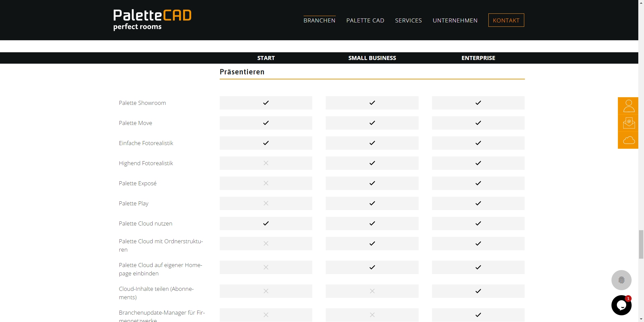This screenshot has width=644, height=322.
Task: Click checkmark for Palette Showroom under Enterprise
Action: (478, 103)
